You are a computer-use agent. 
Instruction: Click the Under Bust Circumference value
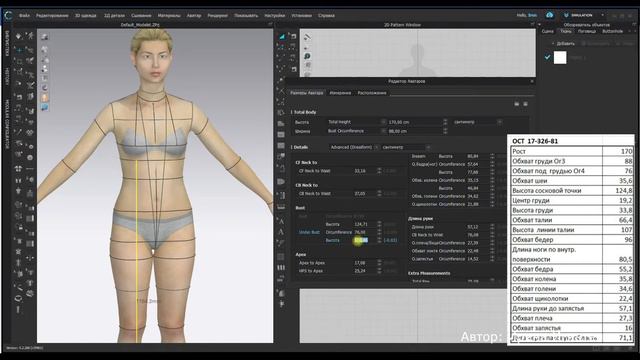[360, 232]
